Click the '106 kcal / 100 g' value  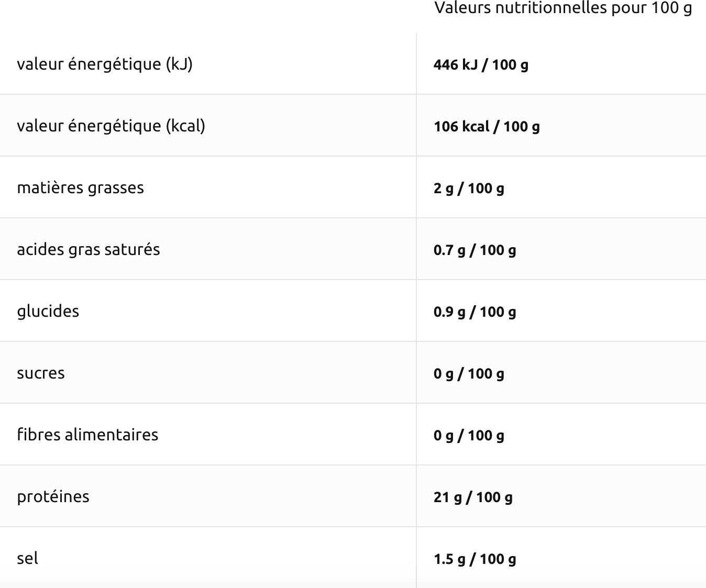(487, 127)
